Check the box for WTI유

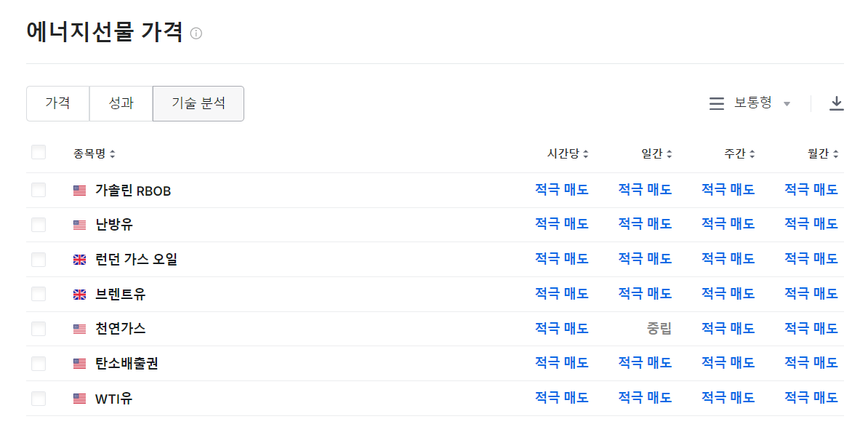(x=39, y=399)
